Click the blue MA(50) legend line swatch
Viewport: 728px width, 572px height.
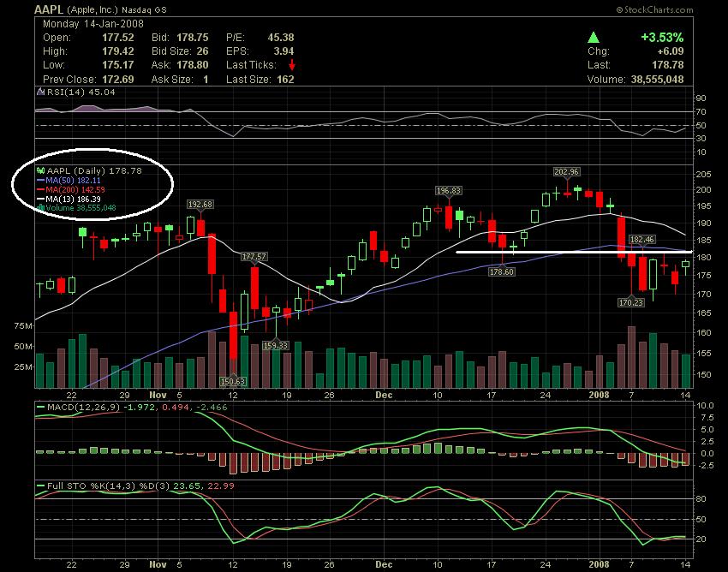coord(40,180)
